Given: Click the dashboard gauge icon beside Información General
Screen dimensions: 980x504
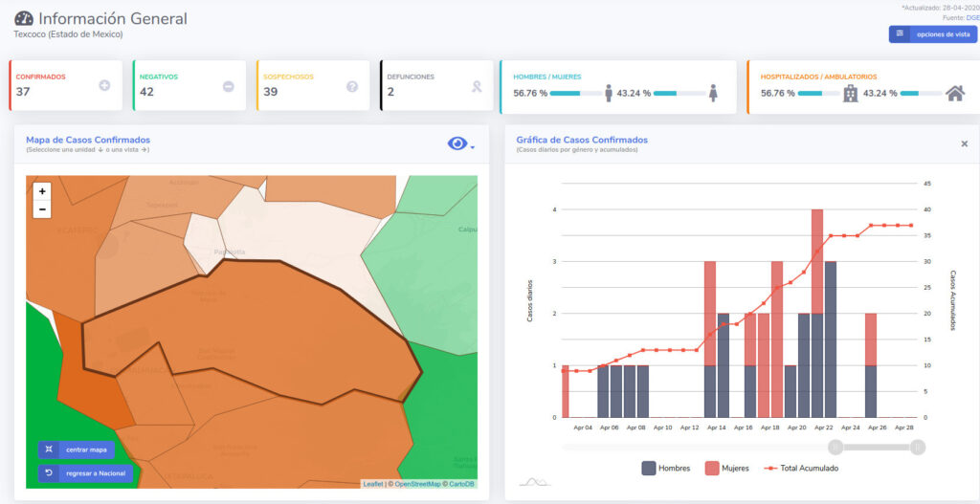Looking at the screenshot, I should tap(23, 18).
